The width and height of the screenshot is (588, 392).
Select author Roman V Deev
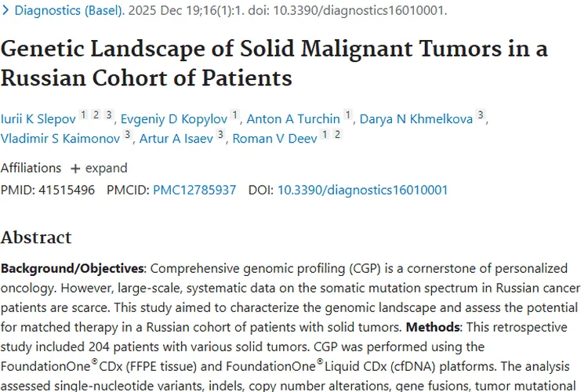click(274, 139)
